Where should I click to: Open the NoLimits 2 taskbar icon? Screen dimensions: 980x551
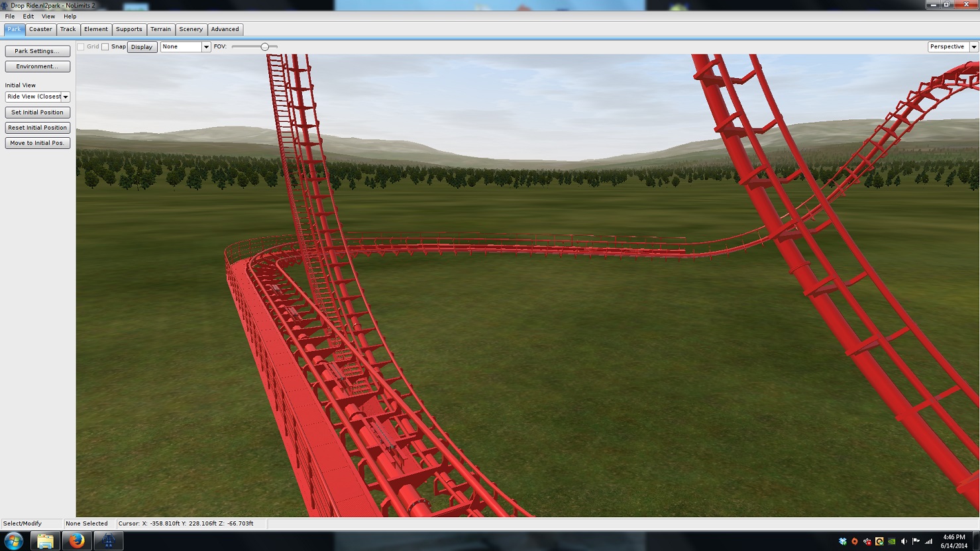coord(108,541)
